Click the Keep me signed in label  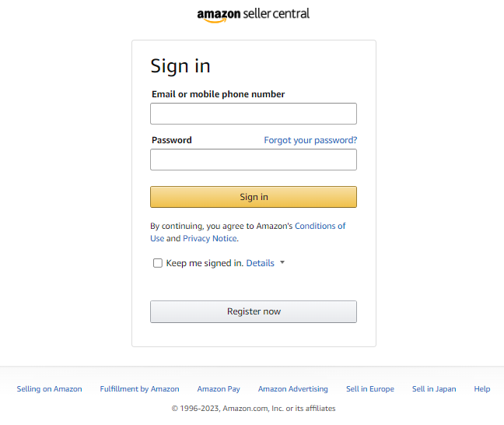click(205, 263)
